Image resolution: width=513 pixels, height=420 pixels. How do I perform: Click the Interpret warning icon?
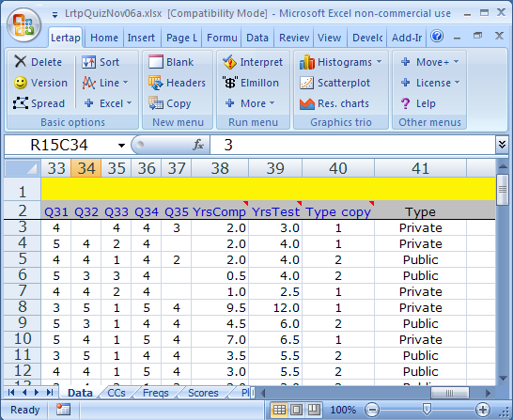229,62
